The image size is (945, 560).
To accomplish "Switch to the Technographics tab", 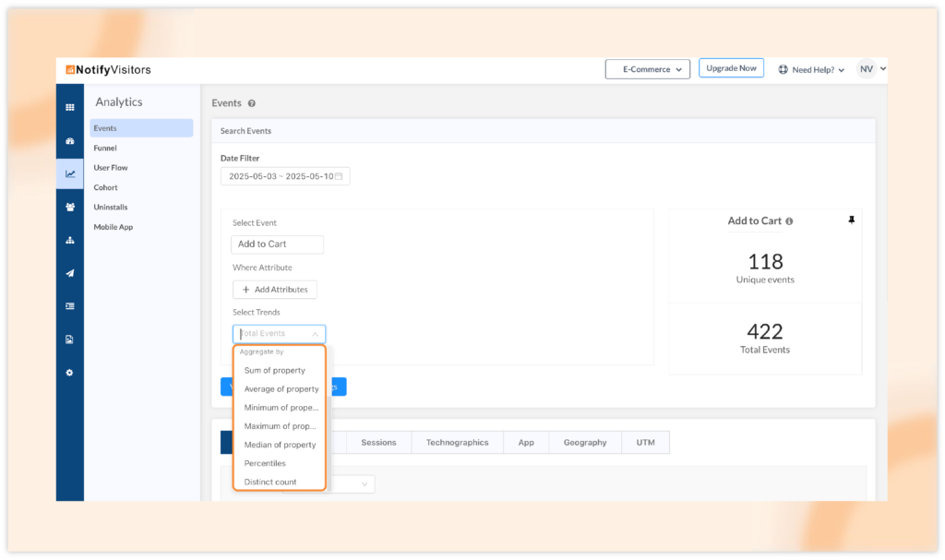I will [458, 443].
